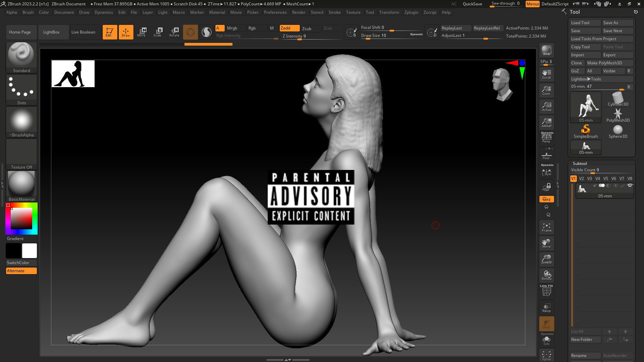This screenshot has width=644, height=362.
Task: Toggle visibility eye of 05-mm subtool
Action: coord(630,186)
